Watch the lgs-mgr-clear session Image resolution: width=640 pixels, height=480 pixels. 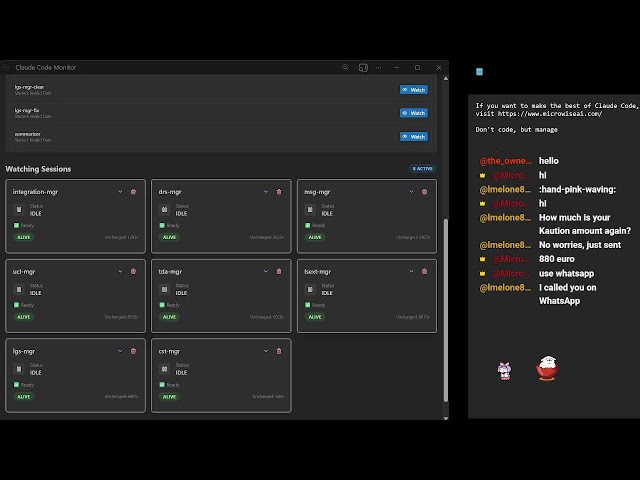(414, 90)
